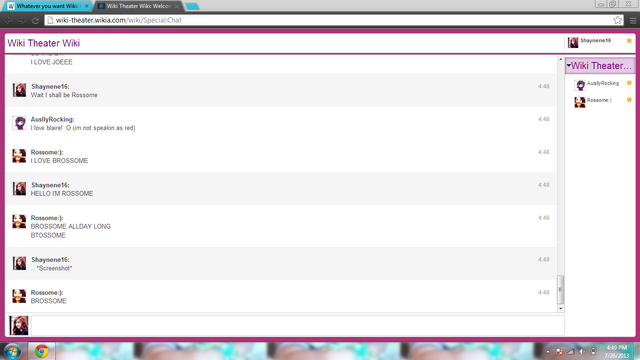
Task: Click AusllyRocking username in chat log
Action: 52,119
